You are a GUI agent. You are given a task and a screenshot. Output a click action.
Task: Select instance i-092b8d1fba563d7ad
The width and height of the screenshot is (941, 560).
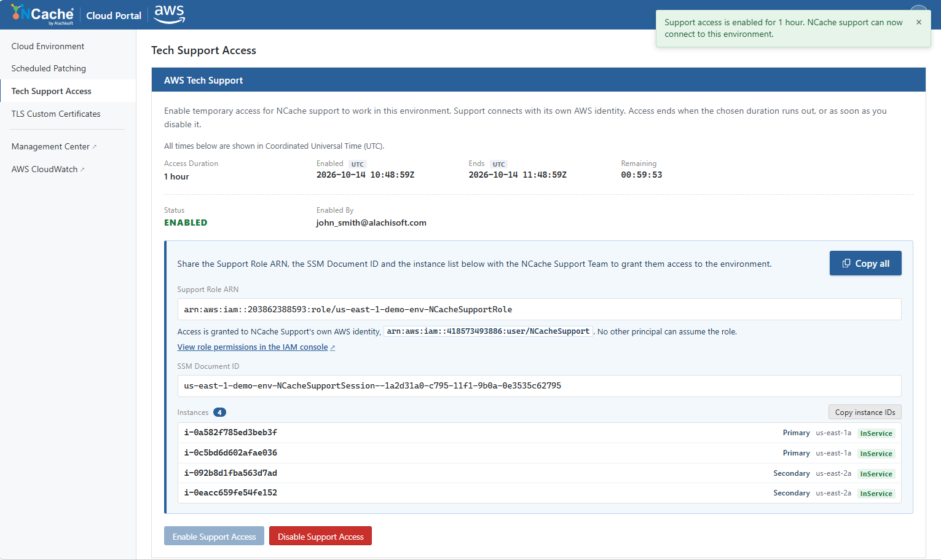539,473
